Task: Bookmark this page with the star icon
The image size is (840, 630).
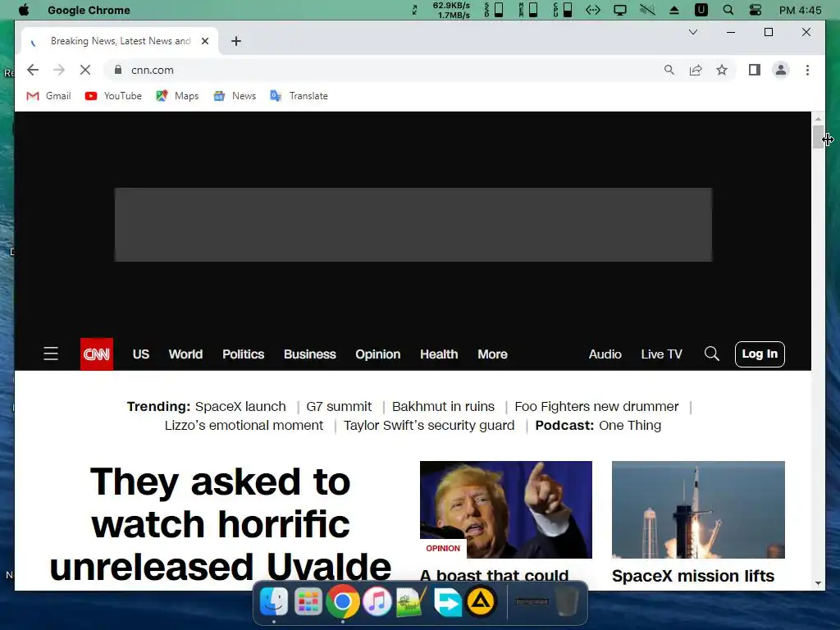Action: [722, 70]
